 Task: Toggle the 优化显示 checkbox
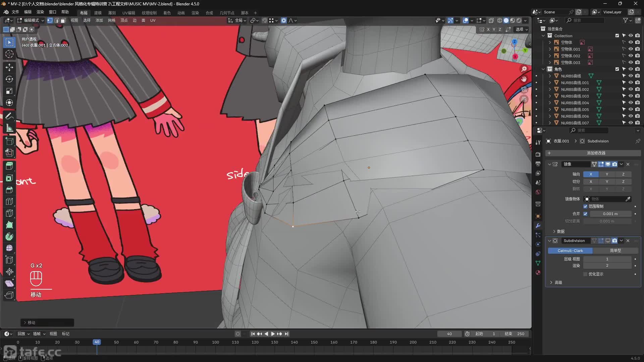point(585,274)
